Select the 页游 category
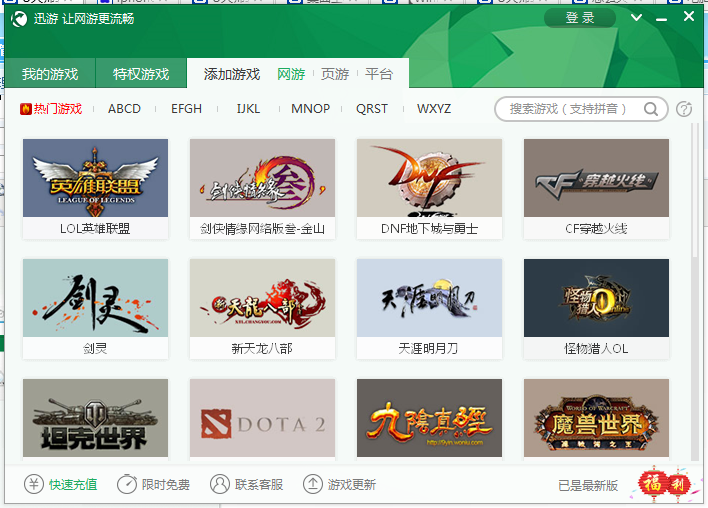708x508 pixels. [335, 74]
